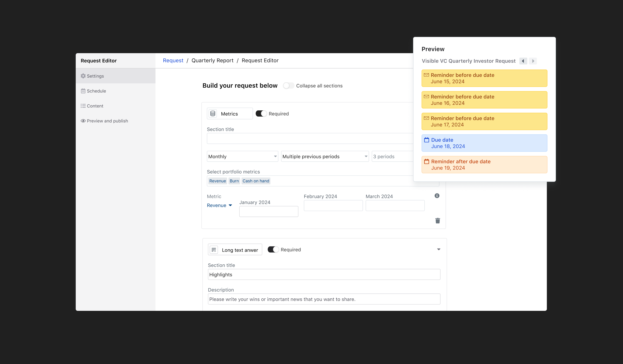Go to Quarterly Report in the breadcrumb
This screenshot has width=623, height=364.
[x=212, y=60]
